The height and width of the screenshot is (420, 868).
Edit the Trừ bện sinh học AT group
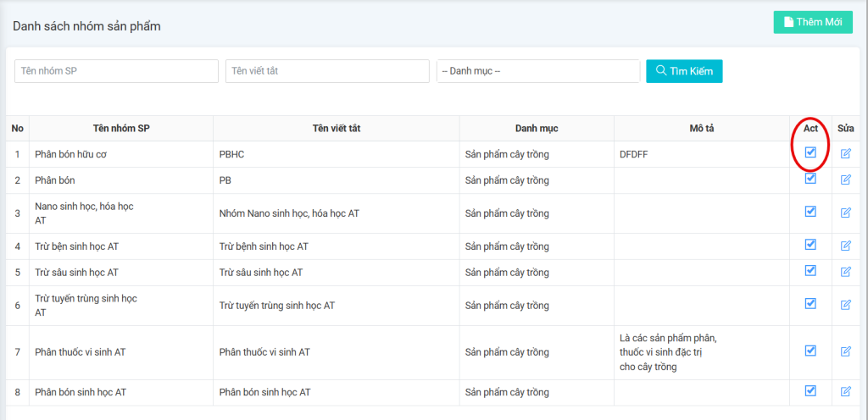pyautogui.click(x=845, y=246)
